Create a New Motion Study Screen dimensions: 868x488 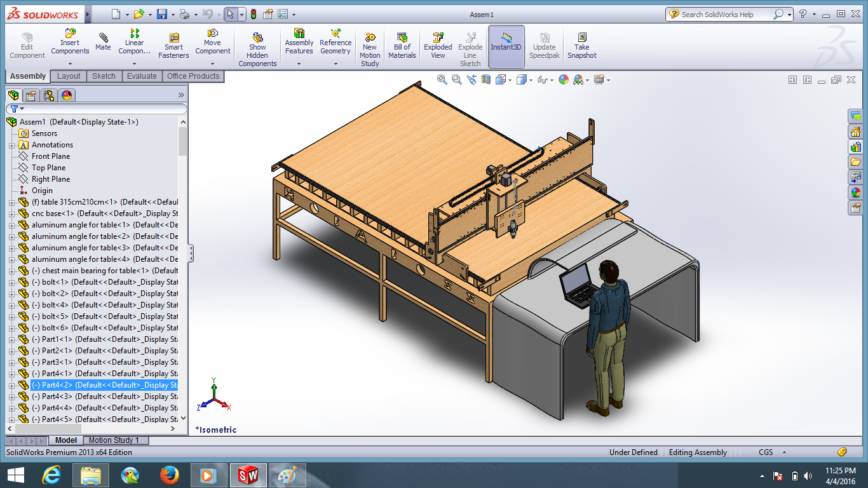click(370, 50)
